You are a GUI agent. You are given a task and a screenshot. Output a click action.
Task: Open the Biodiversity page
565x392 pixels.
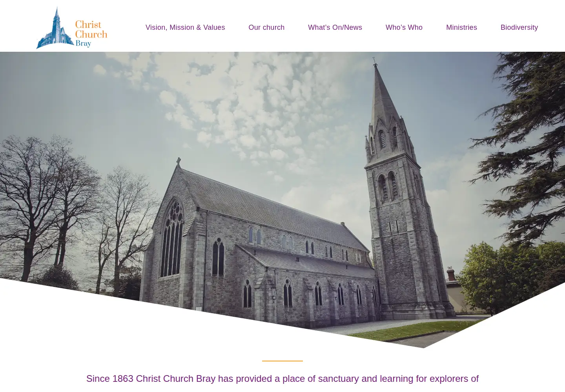(519, 27)
